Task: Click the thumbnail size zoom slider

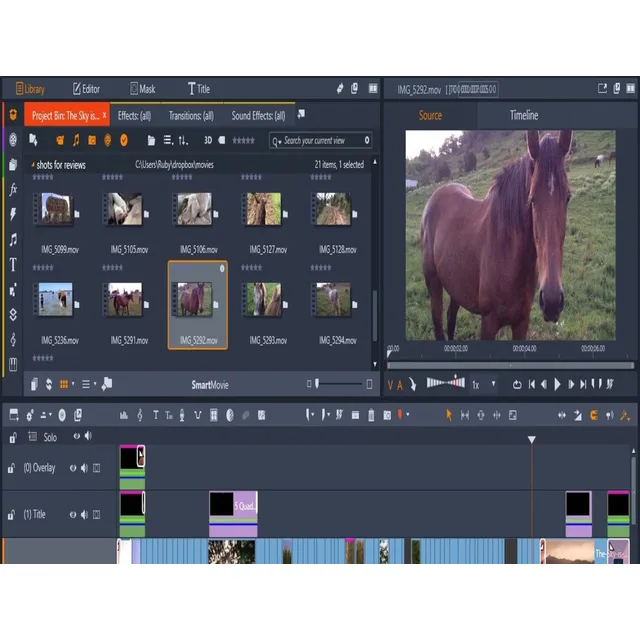Action: pyautogui.click(x=339, y=384)
